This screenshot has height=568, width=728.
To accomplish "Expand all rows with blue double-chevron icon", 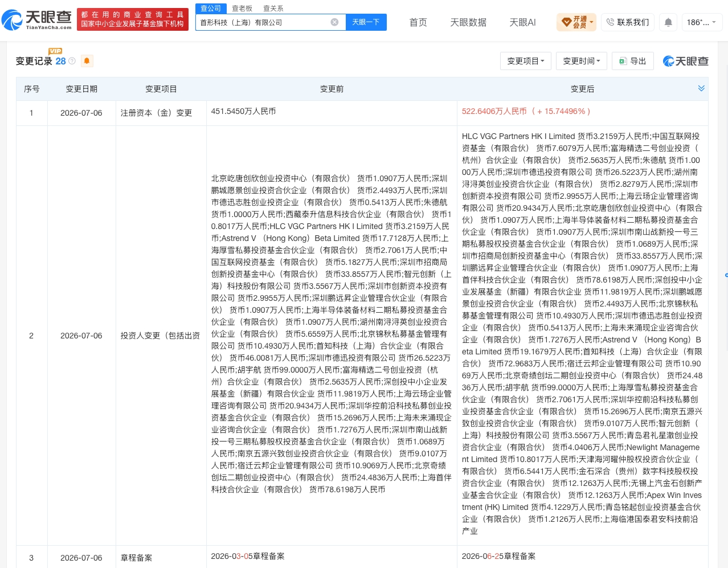I will (701, 88).
